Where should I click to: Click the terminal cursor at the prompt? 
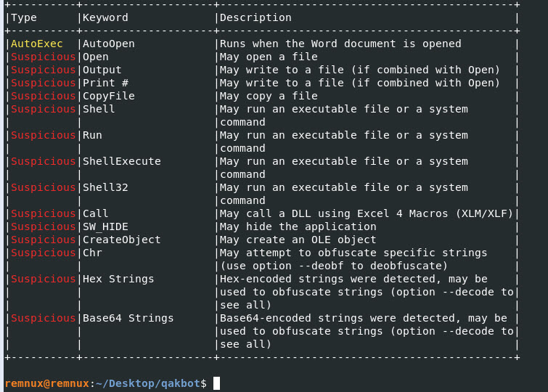click(x=216, y=383)
